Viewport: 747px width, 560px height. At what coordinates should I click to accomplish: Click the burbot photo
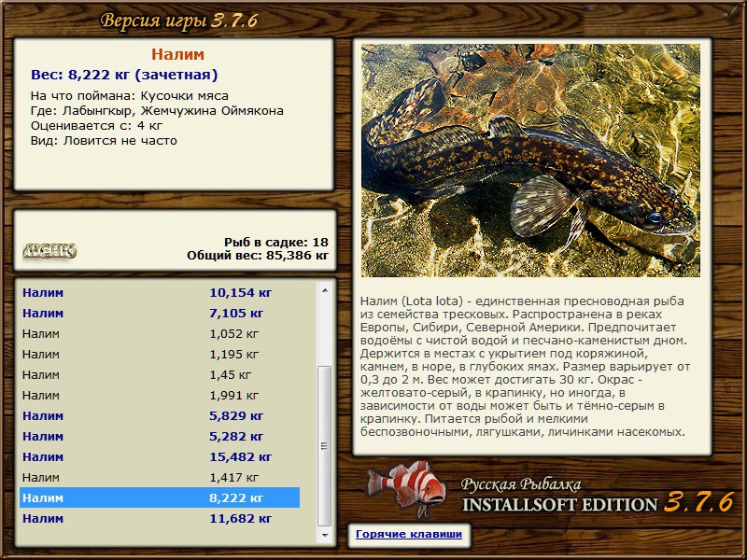pyautogui.click(x=530, y=161)
